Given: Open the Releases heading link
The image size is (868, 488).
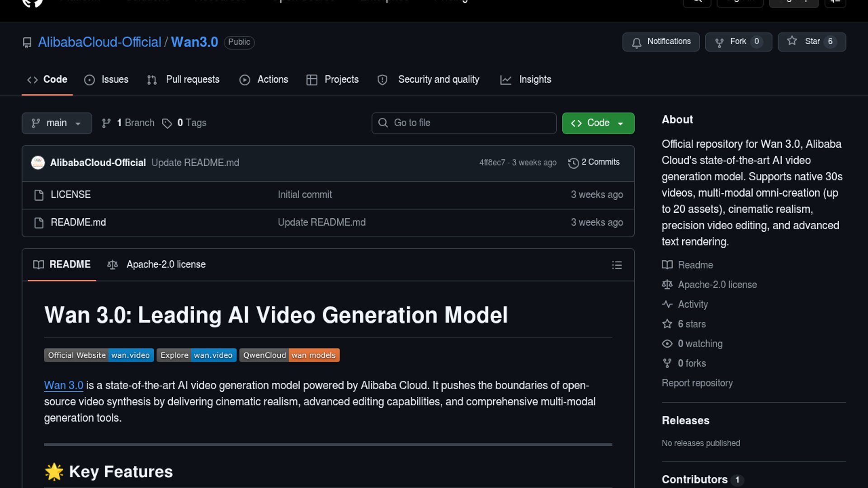Looking at the screenshot, I should point(685,421).
